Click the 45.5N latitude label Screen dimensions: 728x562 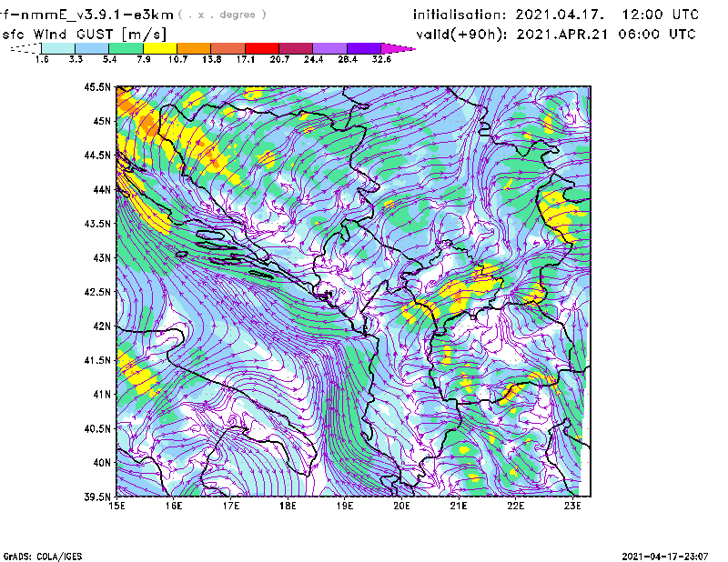point(98,86)
